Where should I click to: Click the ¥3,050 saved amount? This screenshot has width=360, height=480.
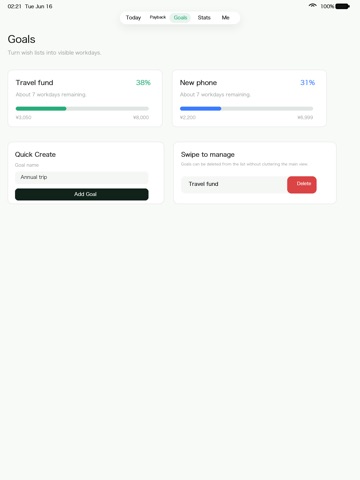click(x=23, y=117)
